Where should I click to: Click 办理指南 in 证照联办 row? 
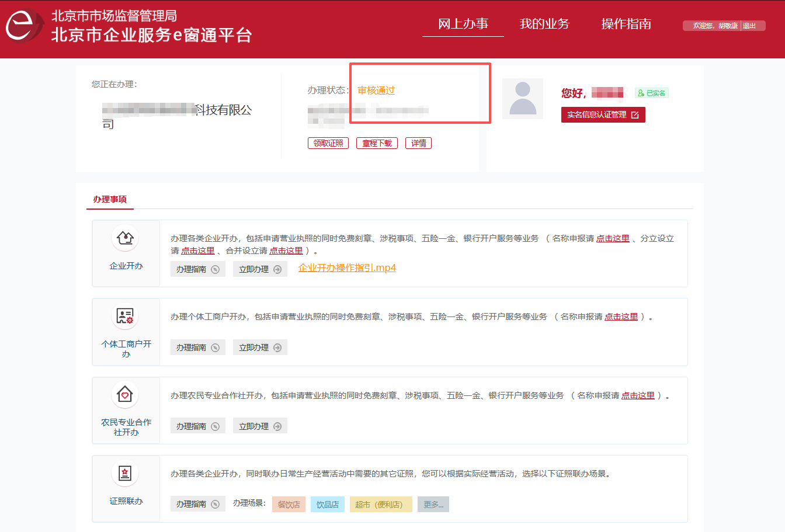click(x=198, y=504)
